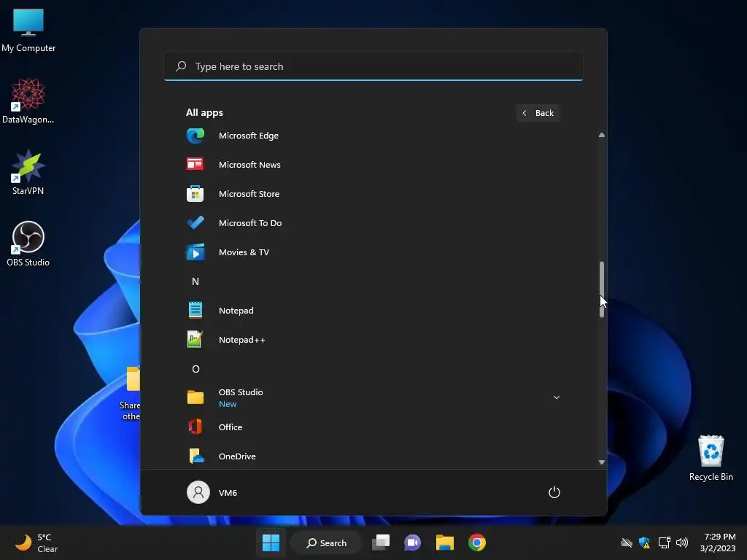Open the weather widget showing 5°C Clear
Viewport: 747px width, 560px height.
point(36,542)
